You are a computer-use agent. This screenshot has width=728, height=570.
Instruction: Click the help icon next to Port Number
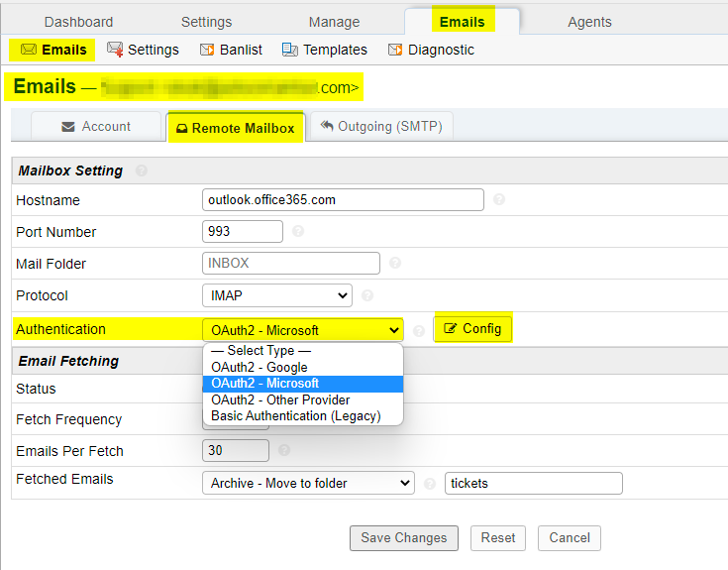(x=298, y=232)
